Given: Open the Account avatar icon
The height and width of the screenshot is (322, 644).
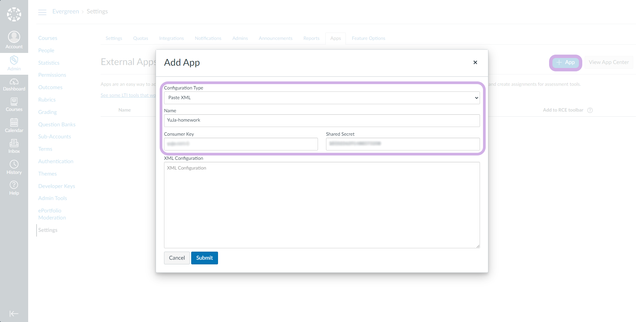Looking at the screenshot, I should [x=14, y=37].
